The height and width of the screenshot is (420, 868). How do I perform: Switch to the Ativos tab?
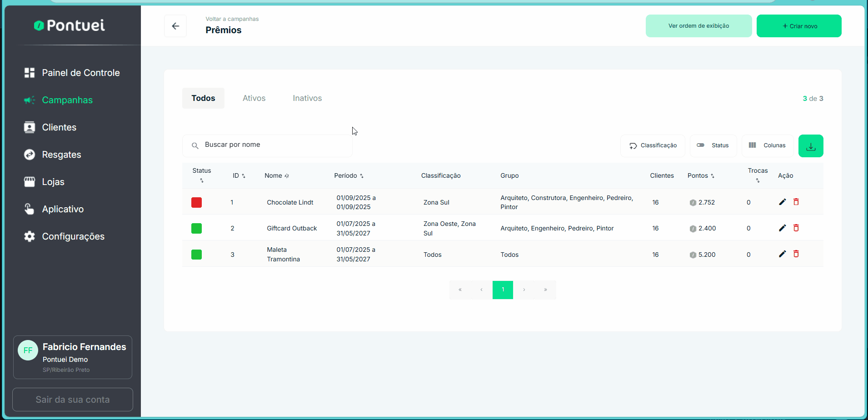(x=254, y=98)
